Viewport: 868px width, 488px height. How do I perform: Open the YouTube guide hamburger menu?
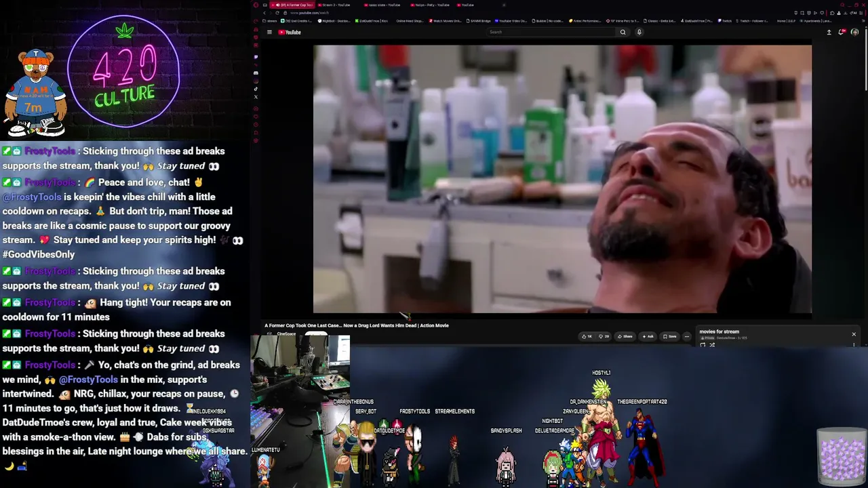click(x=269, y=32)
